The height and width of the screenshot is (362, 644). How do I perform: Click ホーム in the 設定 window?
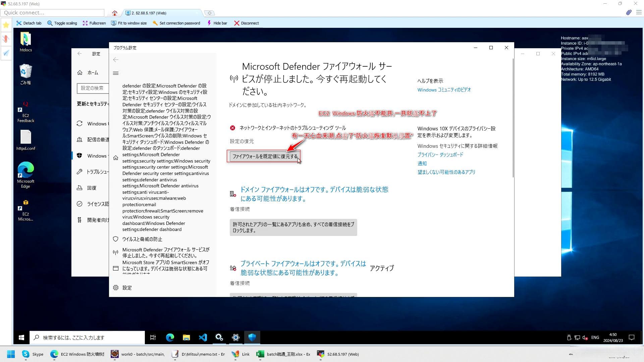(88, 72)
